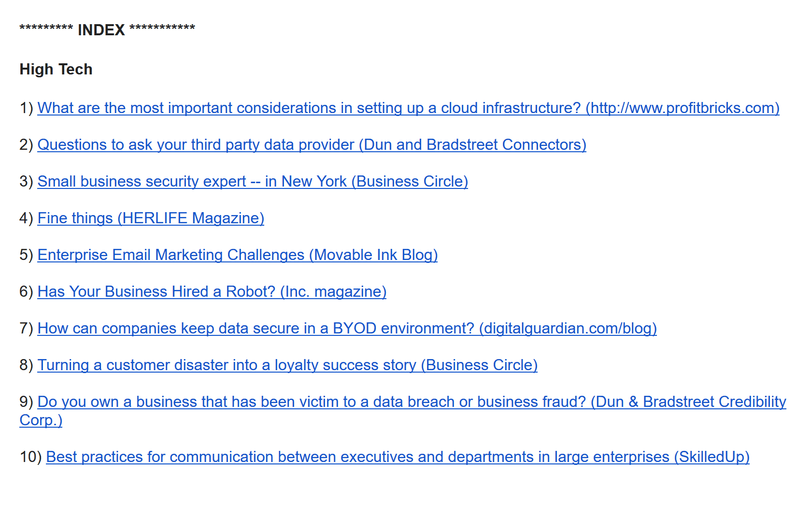Open Turning a customer disaster link
812x505 pixels.
click(x=287, y=365)
